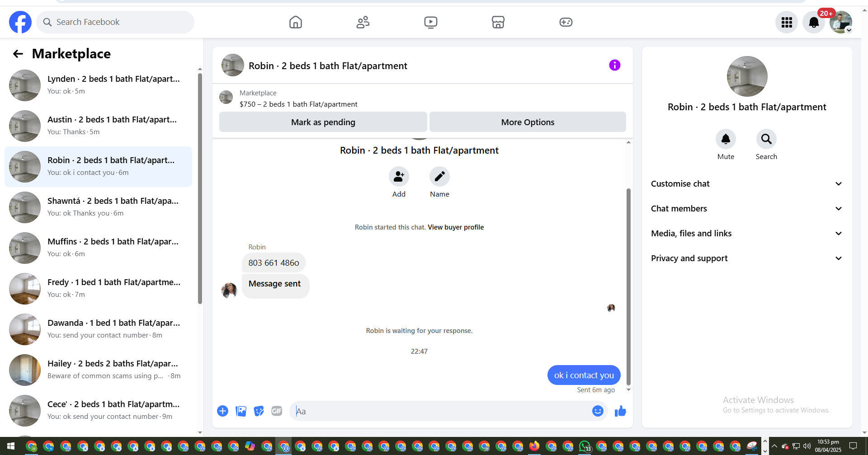Expand the Customise chat section

pyautogui.click(x=747, y=184)
